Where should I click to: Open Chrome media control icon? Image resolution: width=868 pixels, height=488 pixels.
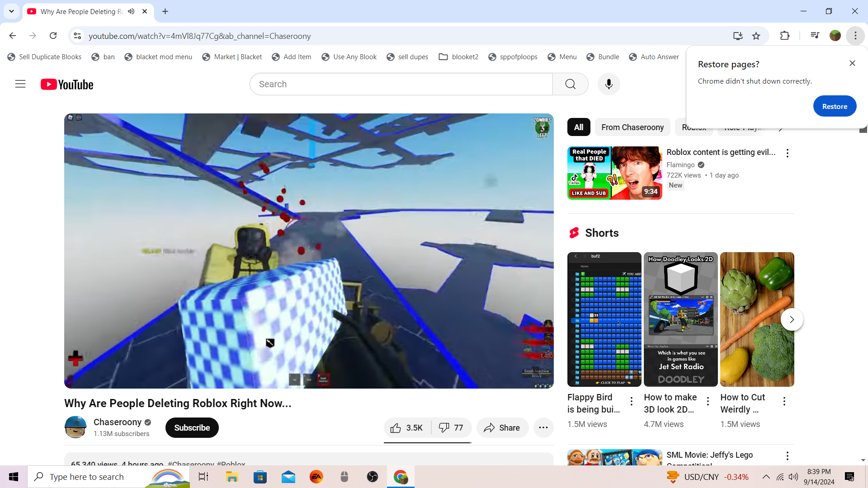pyautogui.click(x=815, y=36)
